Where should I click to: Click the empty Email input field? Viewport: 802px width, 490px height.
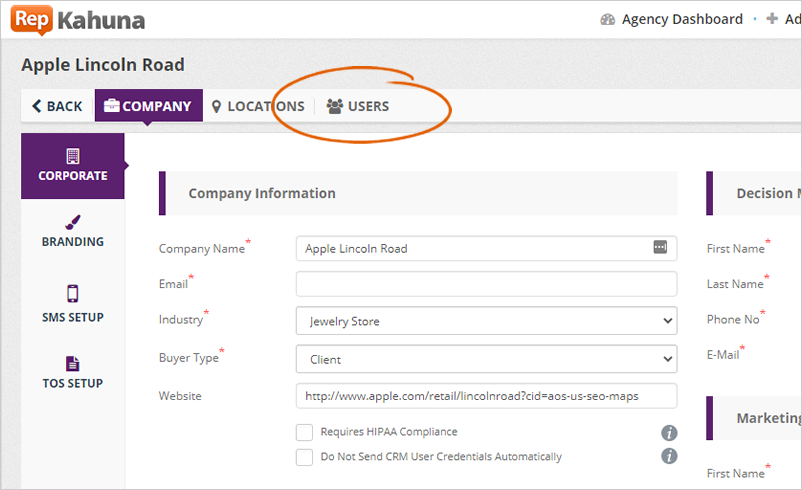[x=486, y=284]
